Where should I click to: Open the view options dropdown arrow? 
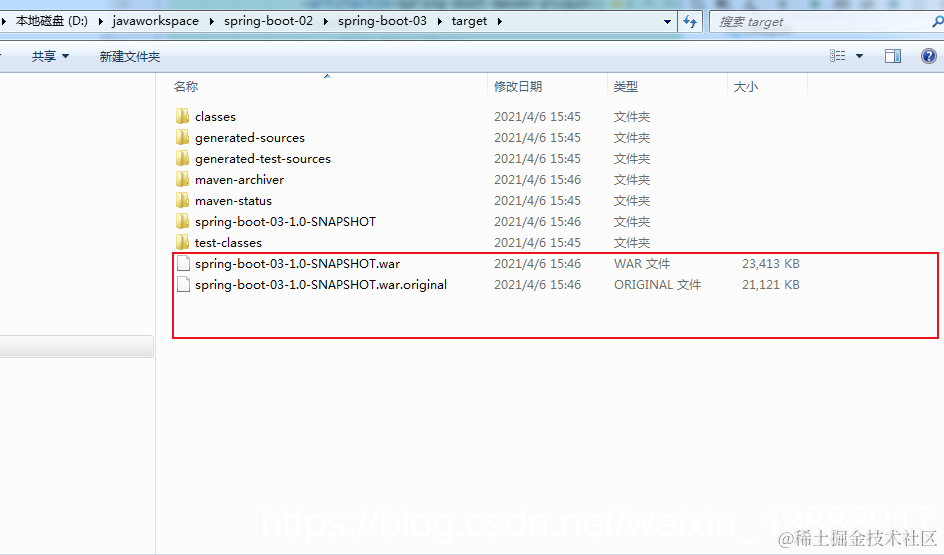860,56
